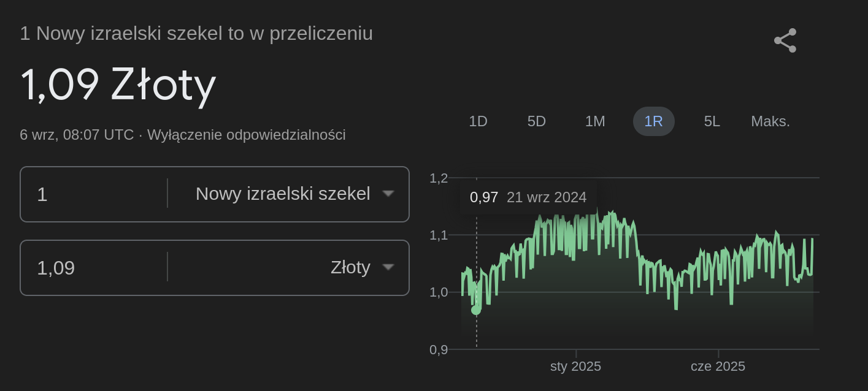Click the 0,97 tooltip on the chart
The width and height of the screenshot is (868, 391).
click(x=528, y=197)
